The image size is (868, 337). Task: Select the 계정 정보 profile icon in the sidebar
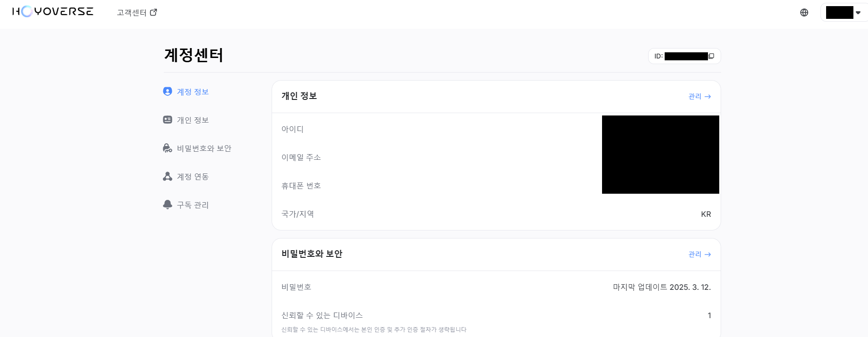168,91
